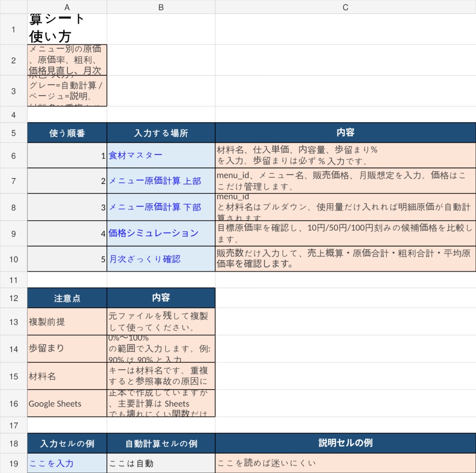
Task: Click cell 'Google Sheets'
Action: [x=67, y=403]
